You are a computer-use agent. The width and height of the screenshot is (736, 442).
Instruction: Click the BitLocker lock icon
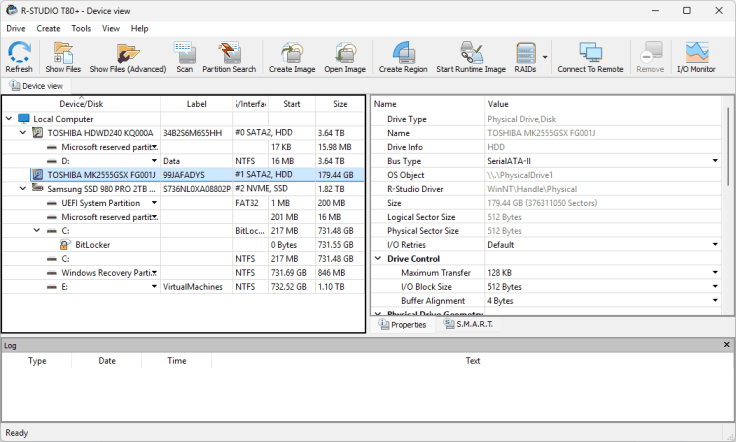(65, 244)
